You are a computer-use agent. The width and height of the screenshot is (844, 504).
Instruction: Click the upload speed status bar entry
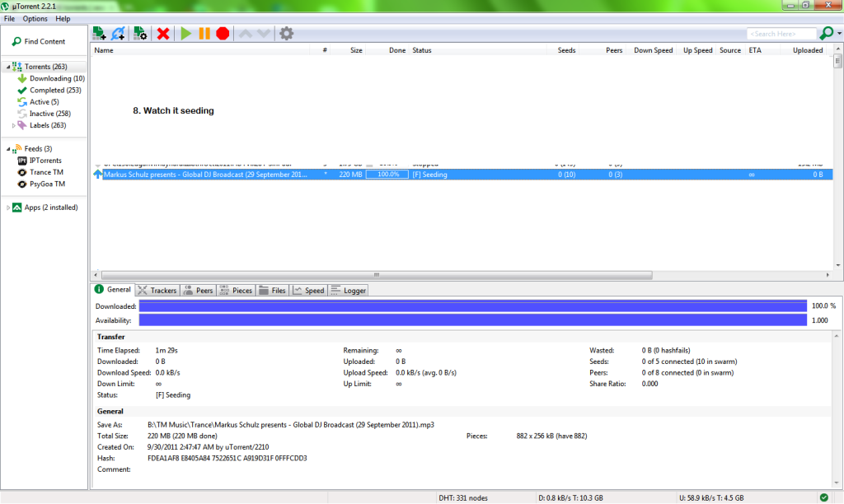coord(711,498)
